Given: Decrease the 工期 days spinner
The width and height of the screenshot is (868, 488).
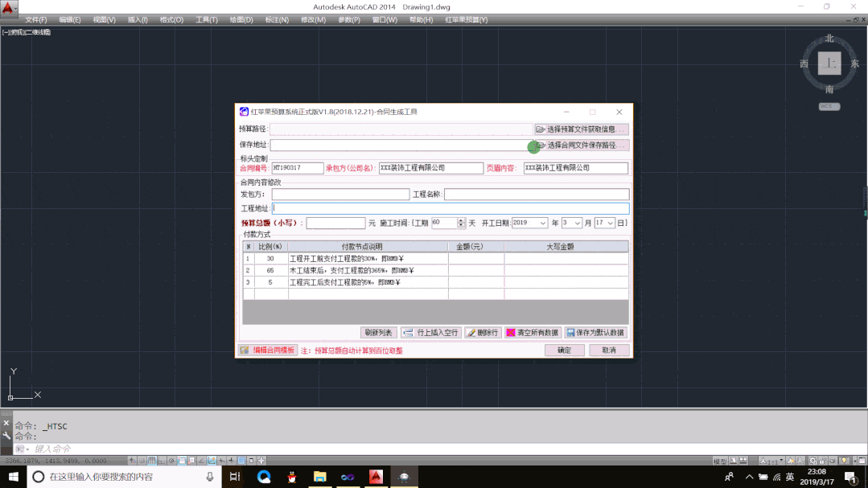Looking at the screenshot, I should pos(461,226).
